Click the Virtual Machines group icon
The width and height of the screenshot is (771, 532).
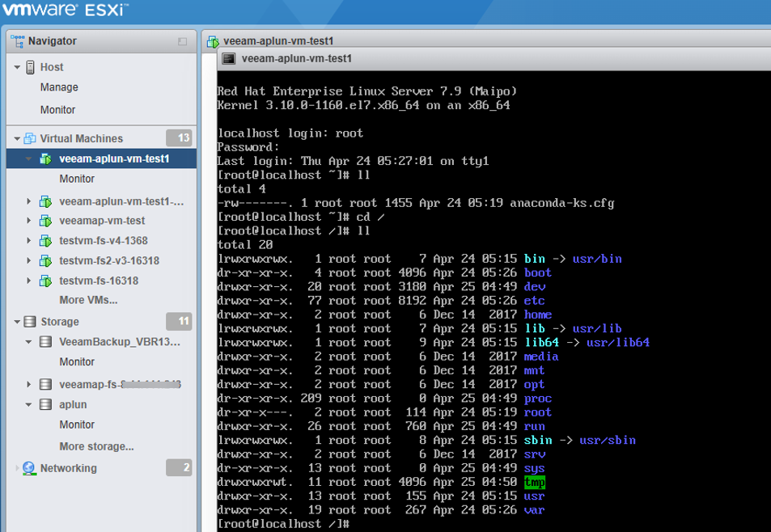point(30,138)
